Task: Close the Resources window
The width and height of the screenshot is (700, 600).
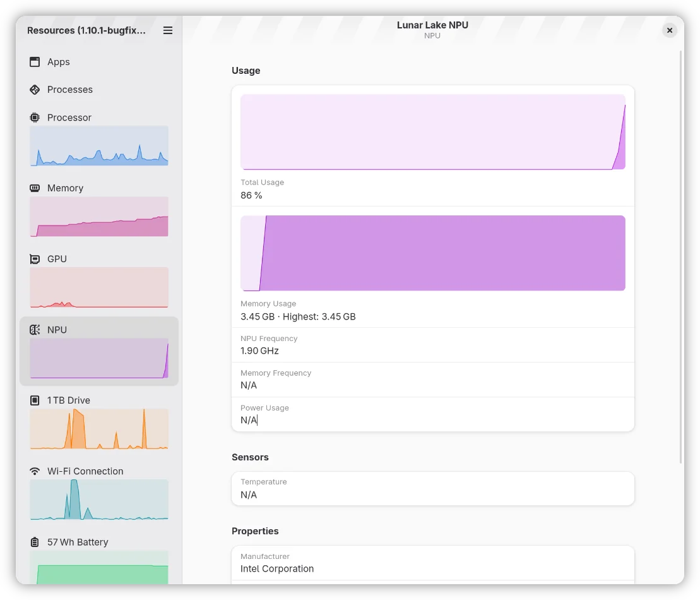Action: 670,30
